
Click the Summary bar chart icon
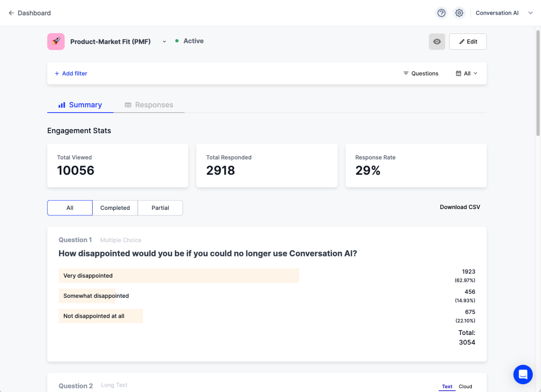[x=62, y=105]
